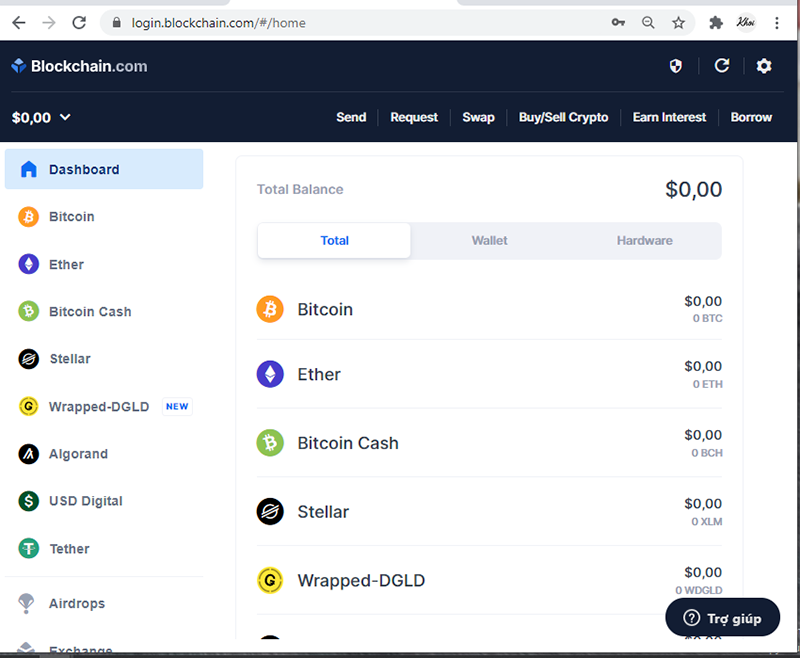Image resolution: width=800 pixels, height=658 pixels.
Task: Open the Swap menu item
Action: (x=478, y=117)
